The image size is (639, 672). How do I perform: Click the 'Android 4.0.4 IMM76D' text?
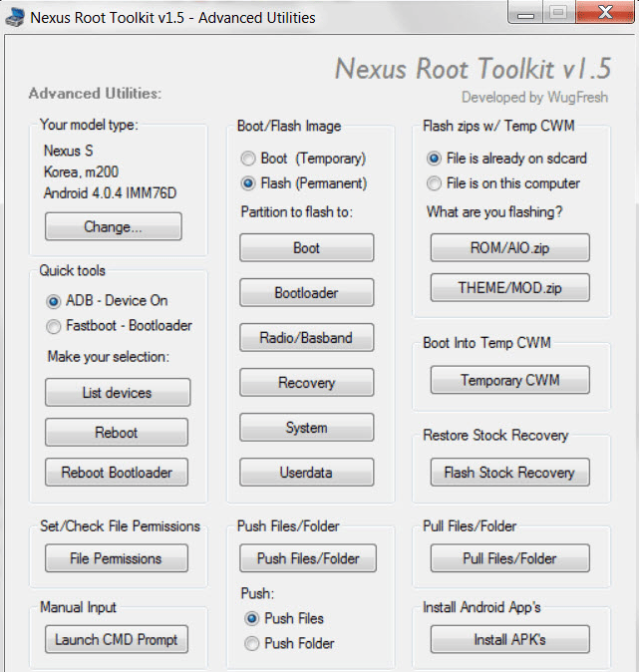point(110,192)
